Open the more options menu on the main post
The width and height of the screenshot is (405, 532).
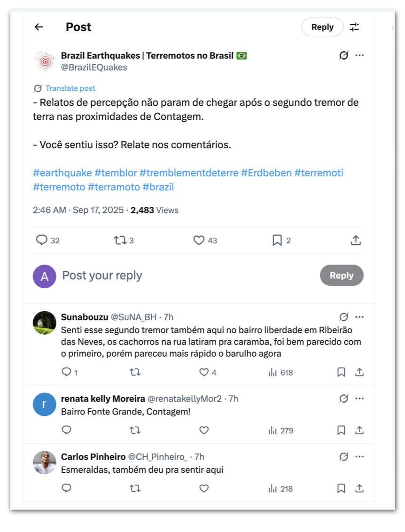359,55
